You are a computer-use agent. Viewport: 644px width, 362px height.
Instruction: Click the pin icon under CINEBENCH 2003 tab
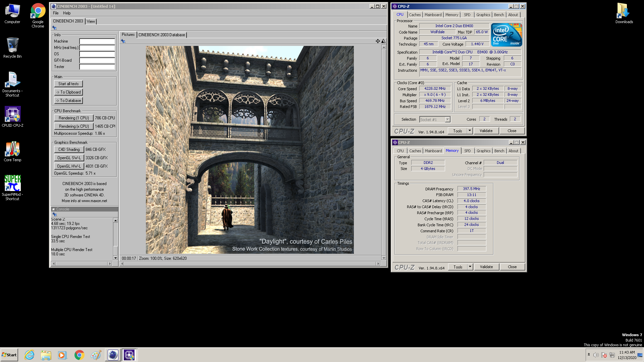54,28
